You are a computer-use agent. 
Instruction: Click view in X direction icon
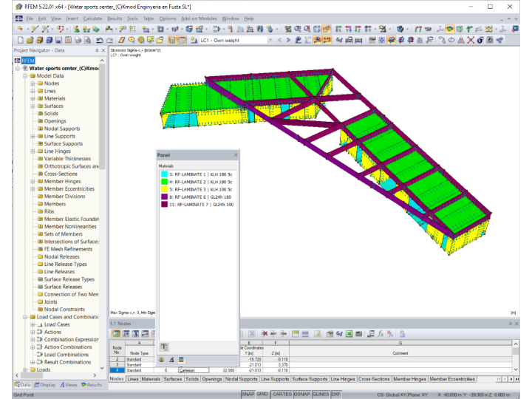tap(338, 29)
